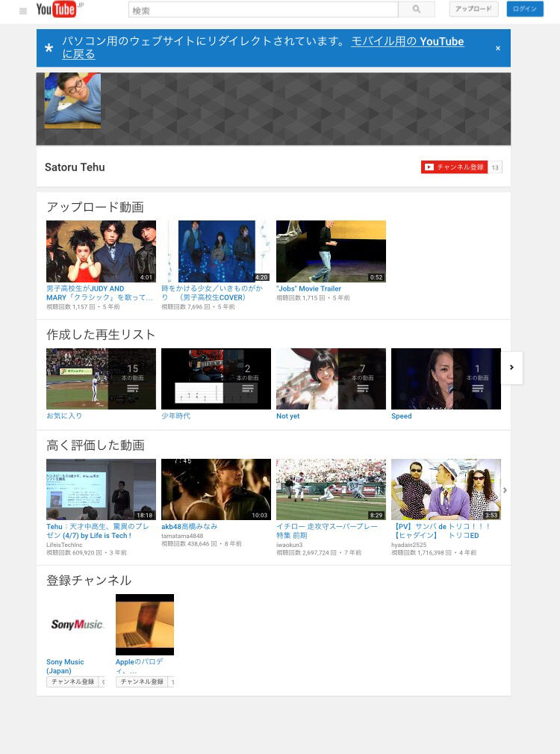Open the Speed playlist thumbnail
The height and width of the screenshot is (754, 560).
tap(447, 379)
